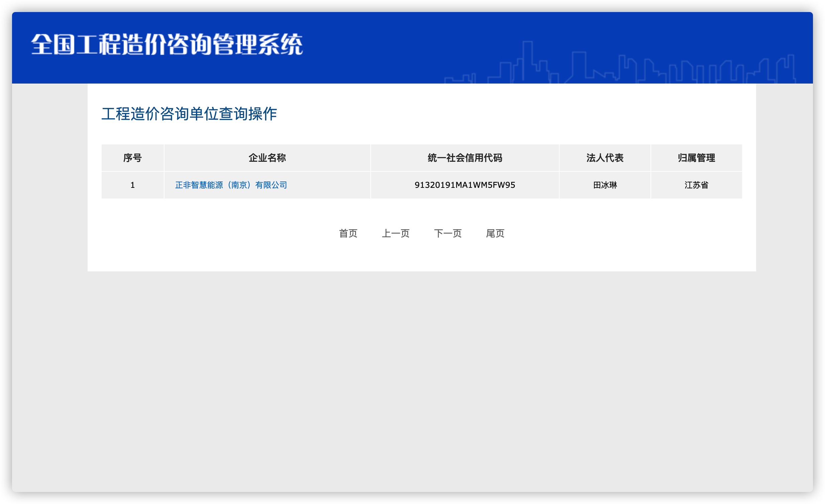Image resolution: width=825 pixels, height=504 pixels.
Task: Click the 全国工程造价咨询管理系统 header title
Action: click(x=167, y=44)
